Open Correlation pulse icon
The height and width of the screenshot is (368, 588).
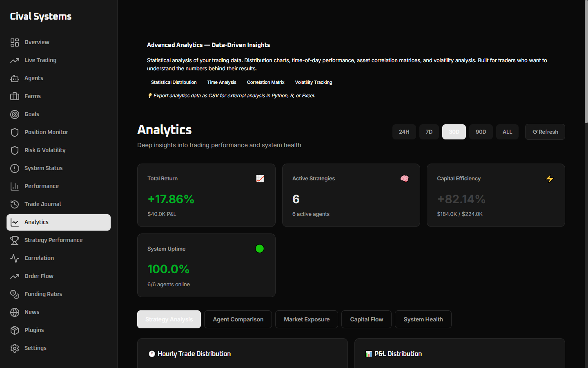pyautogui.click(x=15, y=258)
